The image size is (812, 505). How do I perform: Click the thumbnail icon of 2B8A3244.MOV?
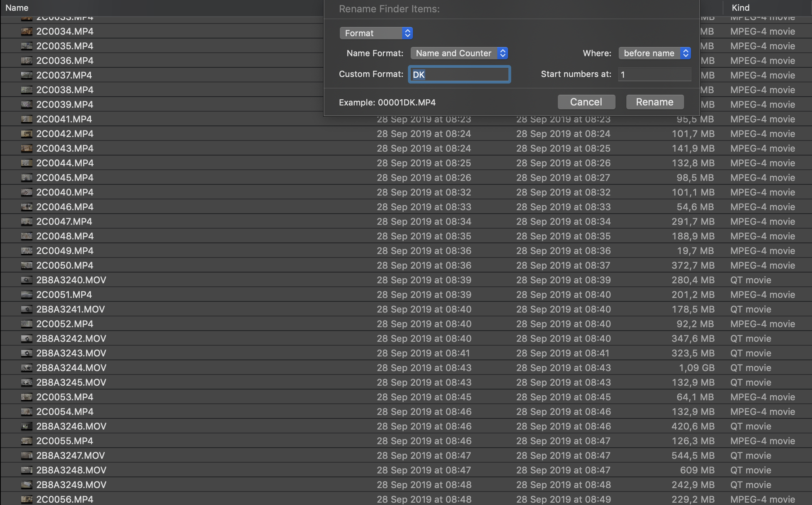(27, 368)
